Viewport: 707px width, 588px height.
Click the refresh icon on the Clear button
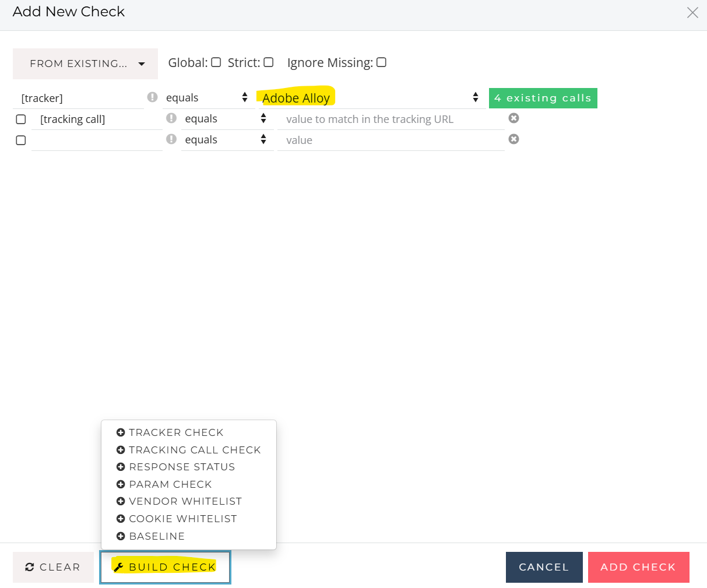pyautogui.click(x=30, y=567)
